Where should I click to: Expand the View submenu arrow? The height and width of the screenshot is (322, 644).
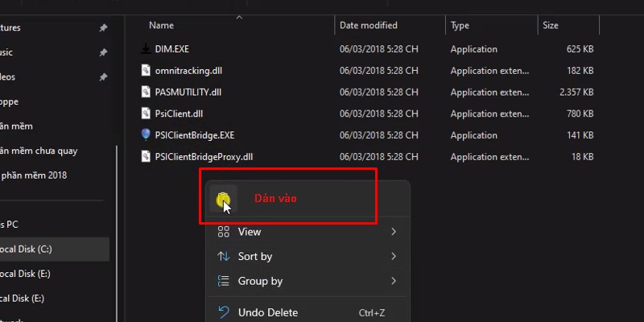[394, 232]
